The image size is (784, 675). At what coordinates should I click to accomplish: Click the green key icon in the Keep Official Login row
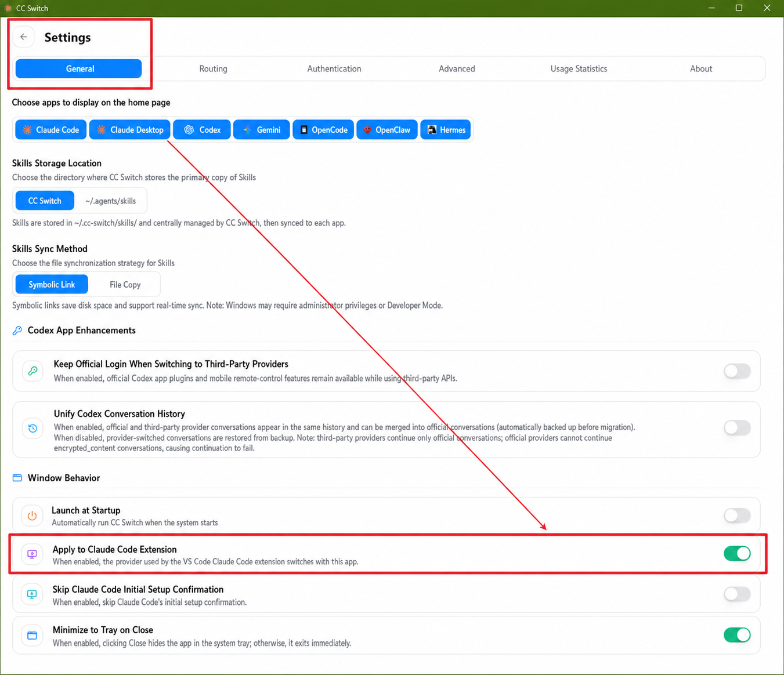coord(32,371)
